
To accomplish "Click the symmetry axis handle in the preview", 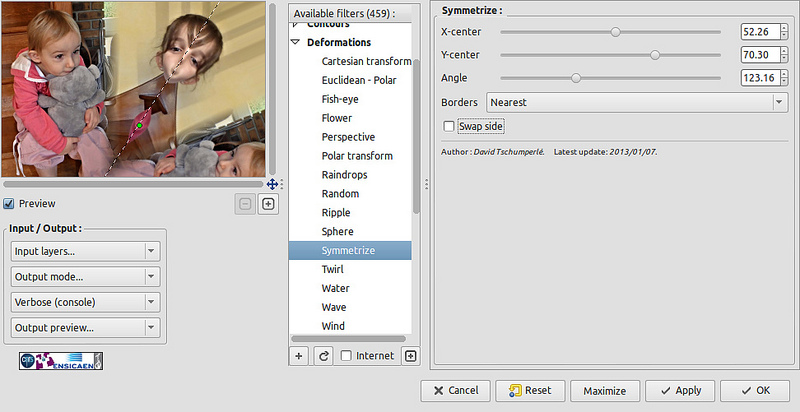I will (x=141, y=123).
